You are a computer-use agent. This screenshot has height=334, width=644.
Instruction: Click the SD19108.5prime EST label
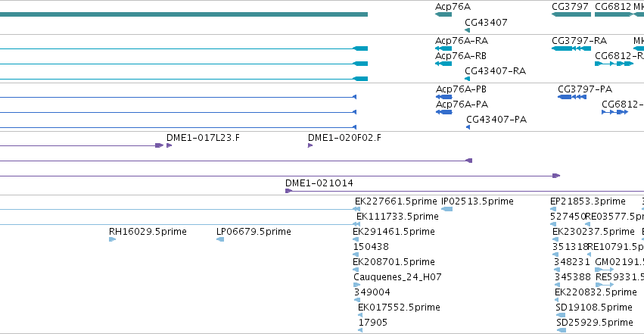594,307
